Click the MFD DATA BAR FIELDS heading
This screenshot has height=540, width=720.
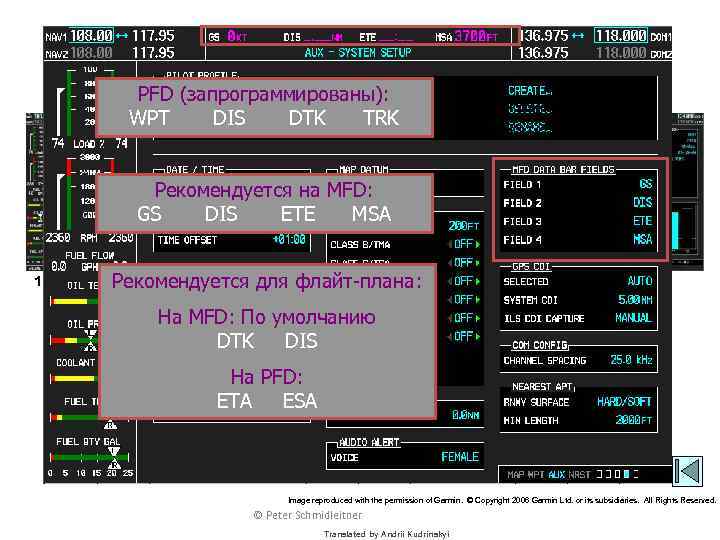click(563, 169)
